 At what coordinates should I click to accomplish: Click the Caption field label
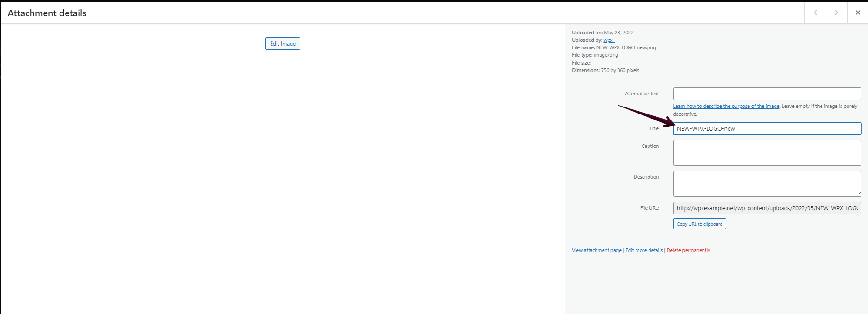point(650,146)
